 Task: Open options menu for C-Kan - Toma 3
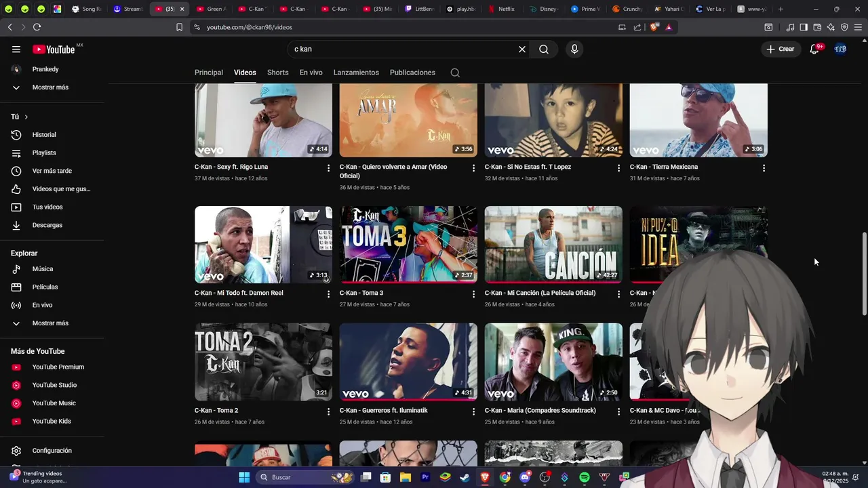(474, 294)
